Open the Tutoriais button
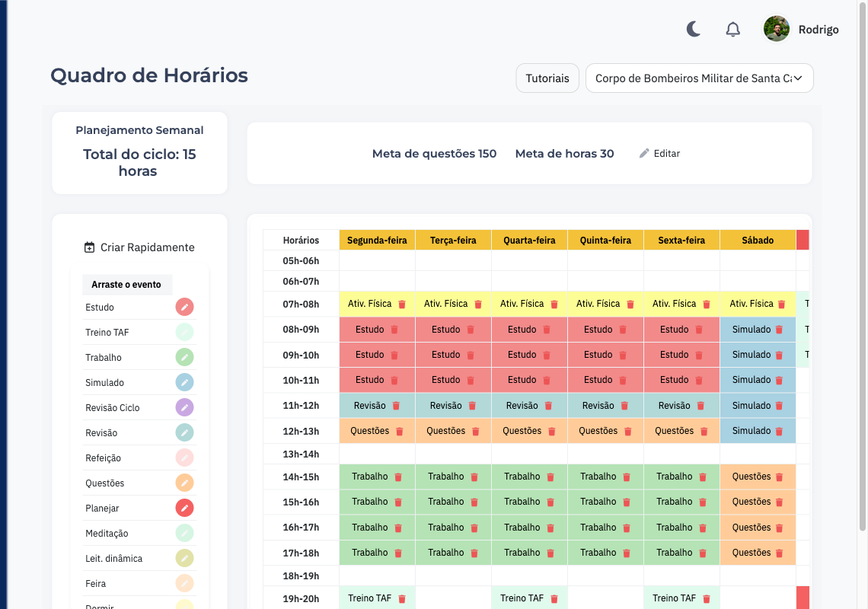 547,78
